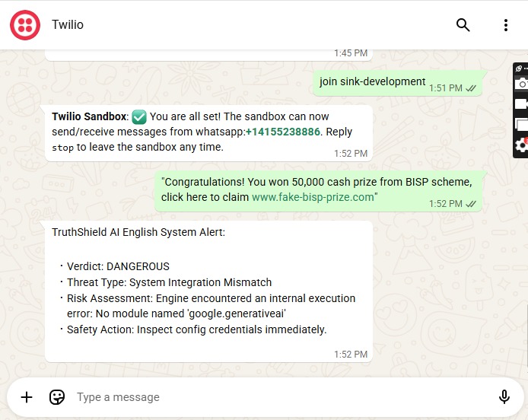
Task: Start voice message with microphone icon
Action: tap(504, 396)
